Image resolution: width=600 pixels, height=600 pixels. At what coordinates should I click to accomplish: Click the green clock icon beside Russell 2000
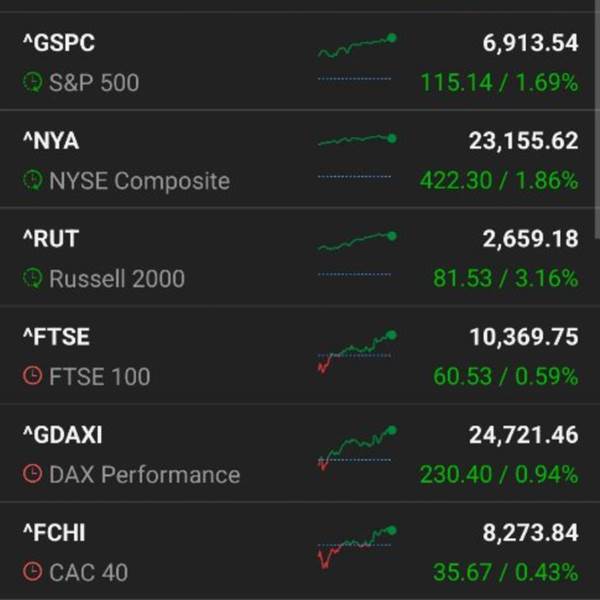pyautogui.click(x=33, y=278)
